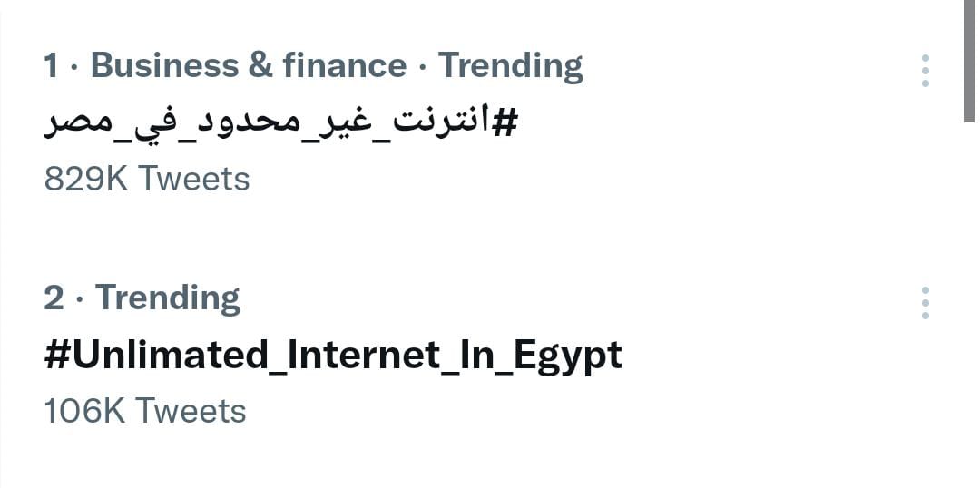This screenshot has height=488, width=980.
Task: Open more options for the Arabic hashtag trend
Action: (x=925, y=70)
